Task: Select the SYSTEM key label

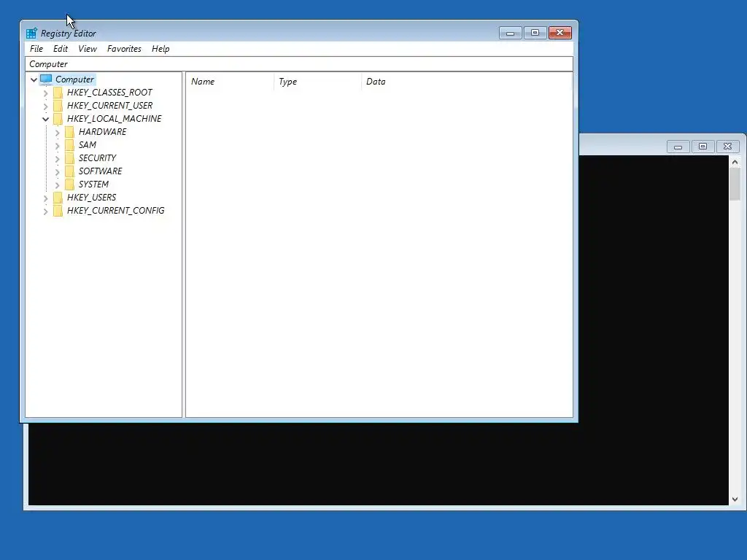Action: point(93,184)
